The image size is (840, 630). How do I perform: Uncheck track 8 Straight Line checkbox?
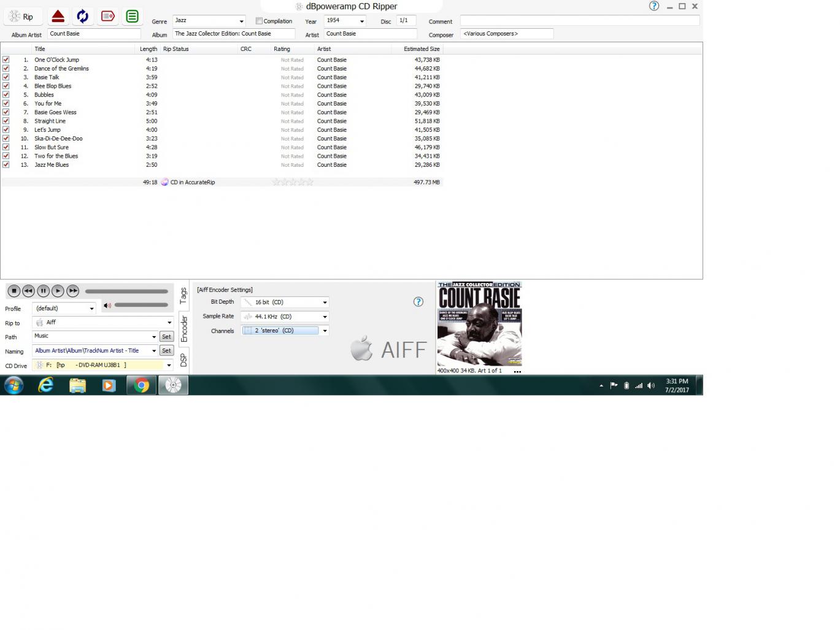6,121
